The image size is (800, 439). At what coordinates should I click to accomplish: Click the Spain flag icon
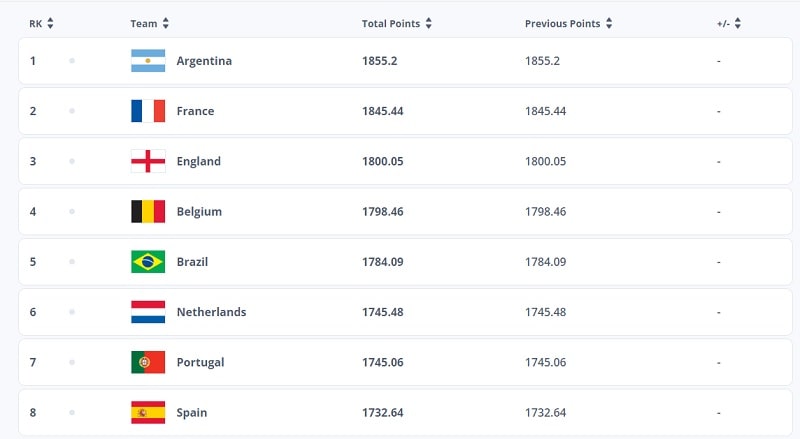click(x=148, y=412)
